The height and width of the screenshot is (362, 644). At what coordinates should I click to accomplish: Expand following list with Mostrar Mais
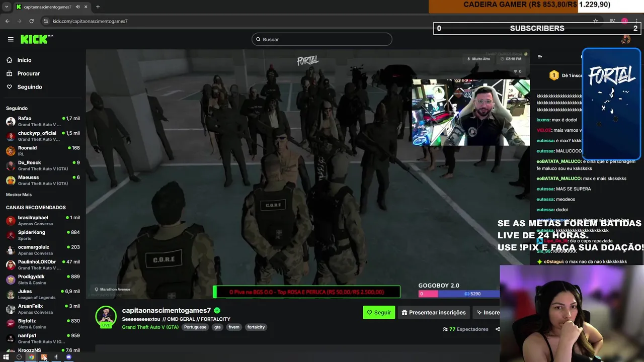(x=19, y=195)
